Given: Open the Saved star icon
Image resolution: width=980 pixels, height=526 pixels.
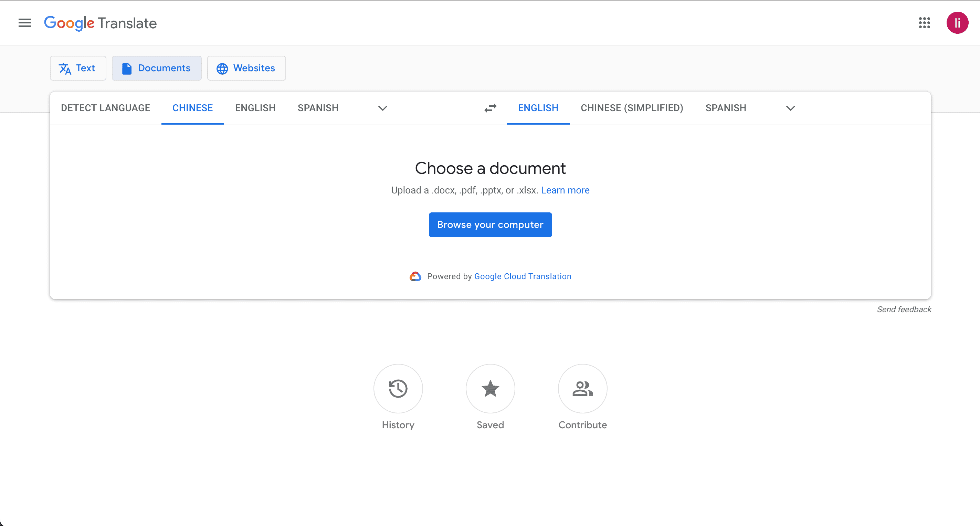Looking at the screenshot, I should click(x=490, y=389).
